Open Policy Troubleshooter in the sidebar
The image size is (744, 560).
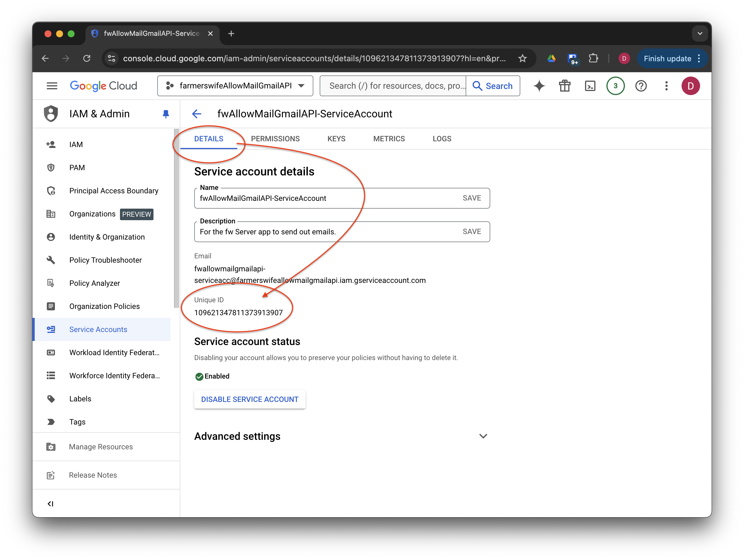[x=105, y=260]
